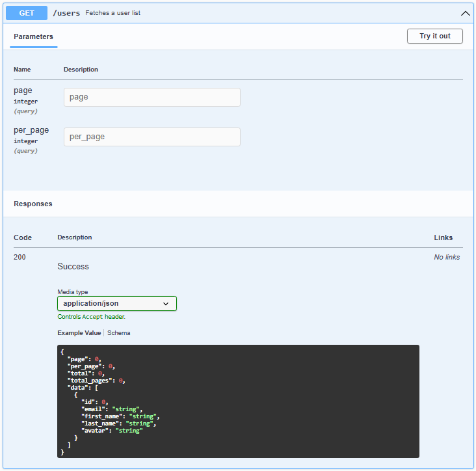The width and height of the screenshot is (476, 471).
Task: Click the "total_pages": 0 line in example
Action: click(x=96, y=381)
